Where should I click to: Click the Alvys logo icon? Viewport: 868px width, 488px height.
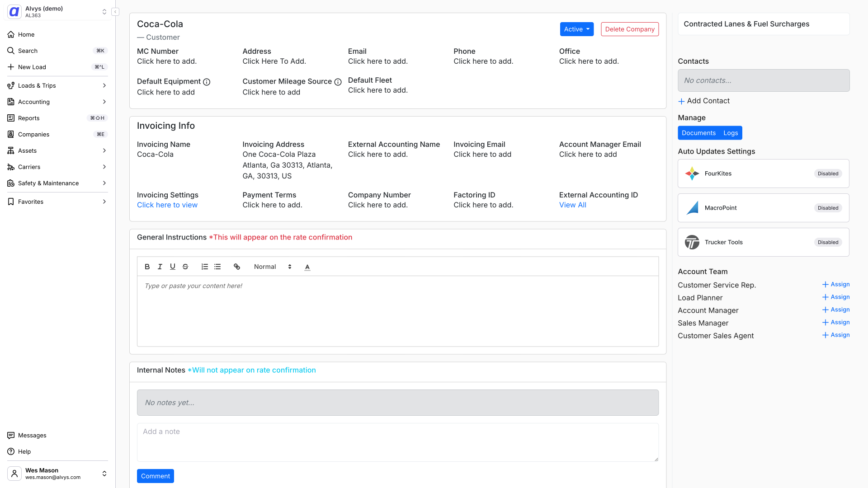tap(14, 12)
